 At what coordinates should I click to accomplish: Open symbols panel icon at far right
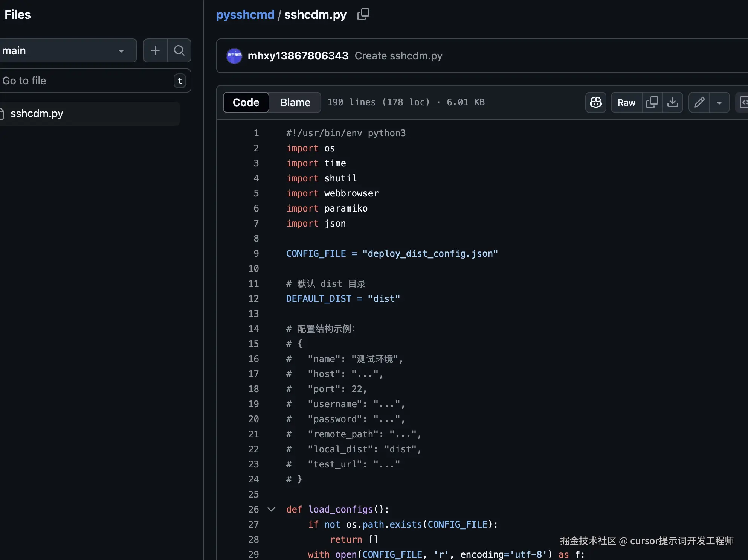pos(743,102)
